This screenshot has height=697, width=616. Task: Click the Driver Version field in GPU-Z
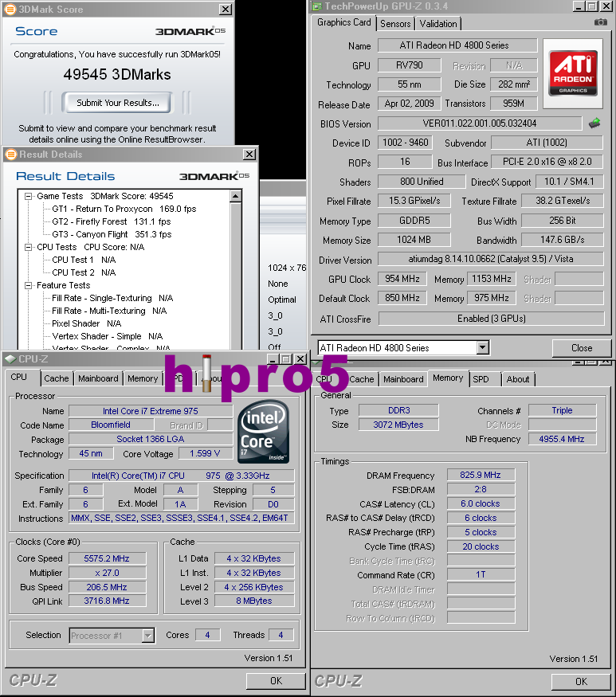pyautogui.click(x=491, y=259)
